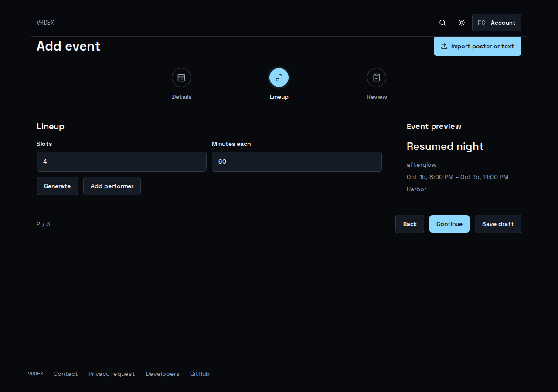Open the Privacy request footer link

(112, 374)
